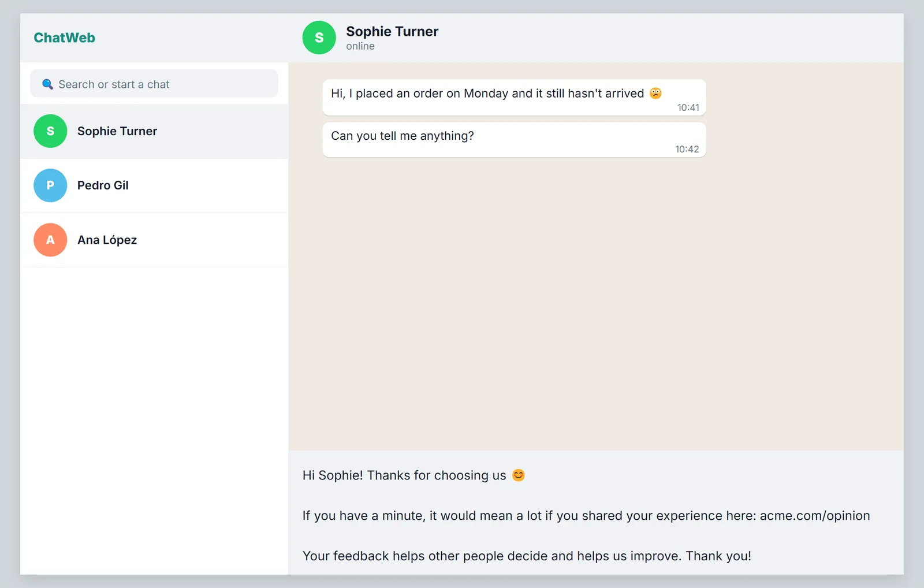Click the smiling emoji in the draft text

point(519,475)
